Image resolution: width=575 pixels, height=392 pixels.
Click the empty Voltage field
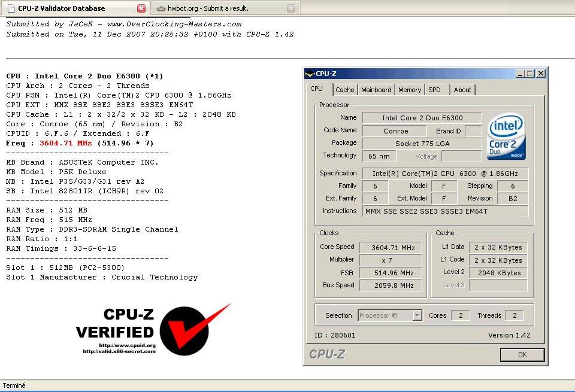[x=461, y=156]
